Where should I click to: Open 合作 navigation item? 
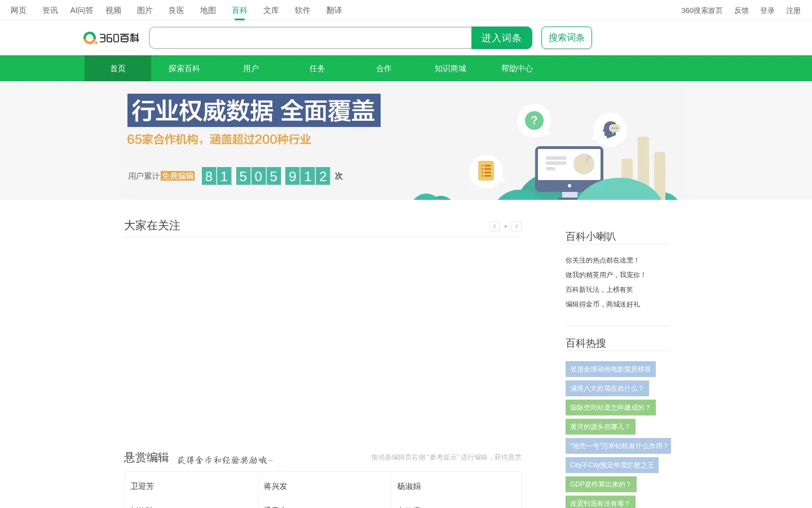(384, 68)
